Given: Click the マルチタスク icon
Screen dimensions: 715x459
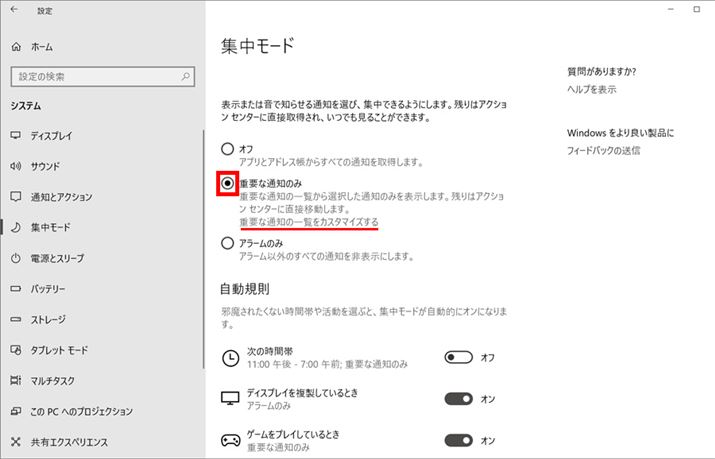Looking at the screenshot, I should click(16, 380).
